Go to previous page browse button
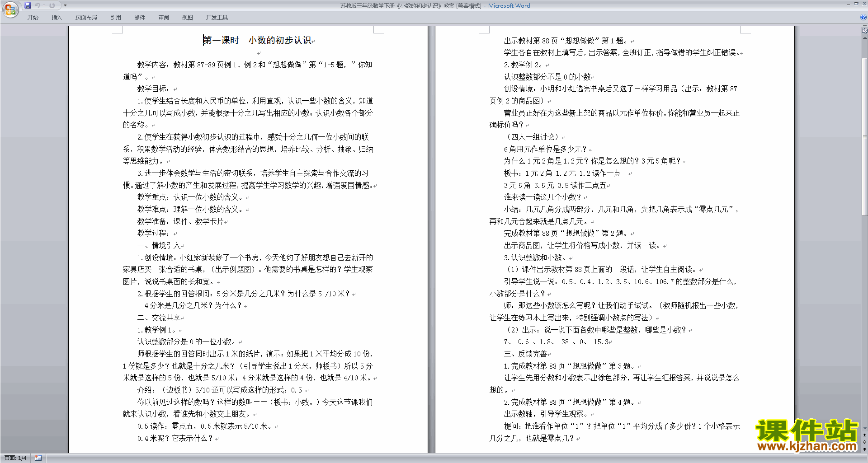Viewport: 868px width, 463px height. (x=865, y=435)
